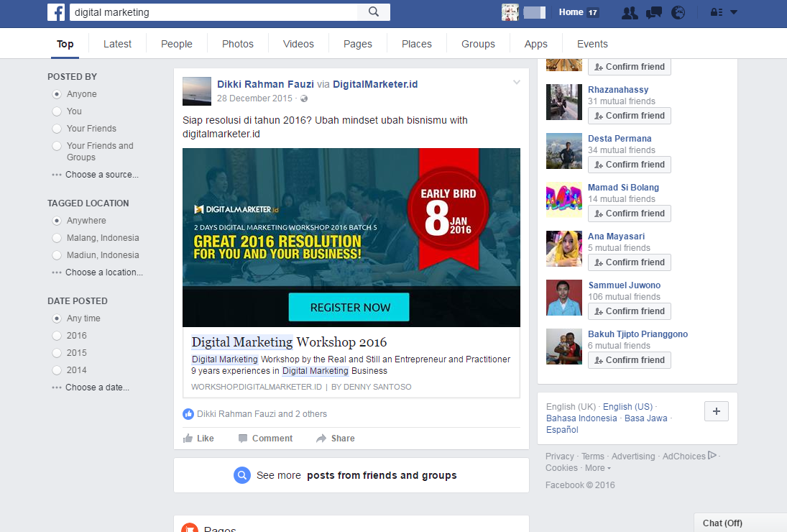
Task: Select the 2016 date radio button
Action: 57,336
